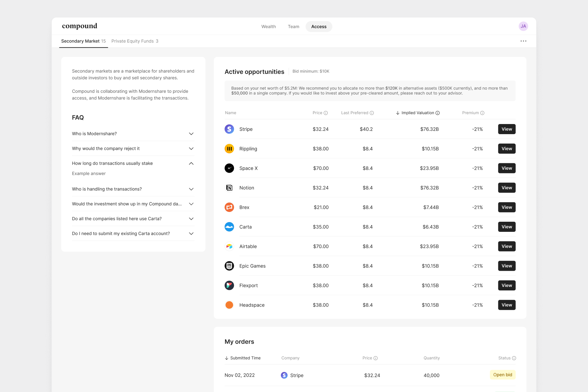Select the Access tab
The image size is (588, 392).
click(x=319, y=27)
